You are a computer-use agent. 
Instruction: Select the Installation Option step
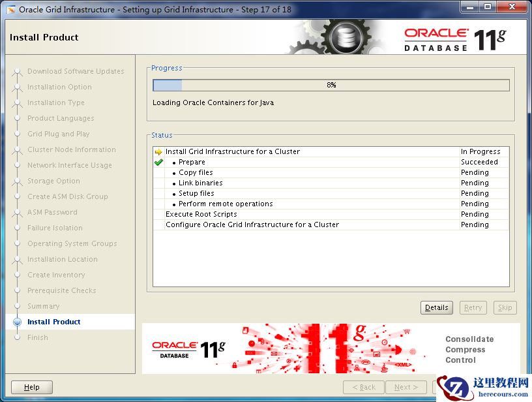[59, 87]
